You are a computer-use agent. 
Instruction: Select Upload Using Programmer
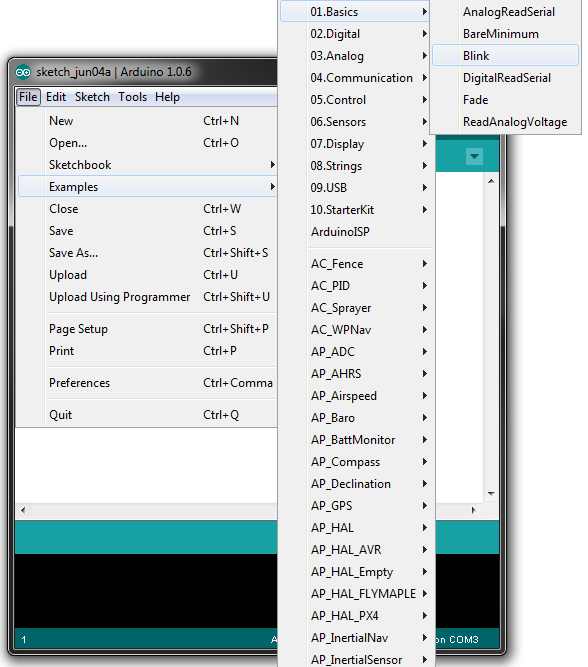click(147, 297)
